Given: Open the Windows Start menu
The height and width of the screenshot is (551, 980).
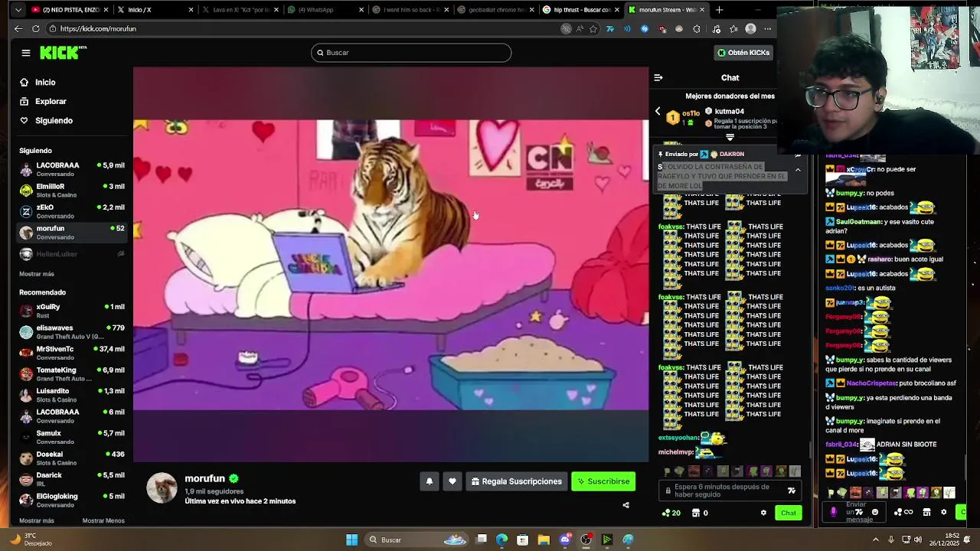Looking at the screenshot, I should click(x=351, y=540).
